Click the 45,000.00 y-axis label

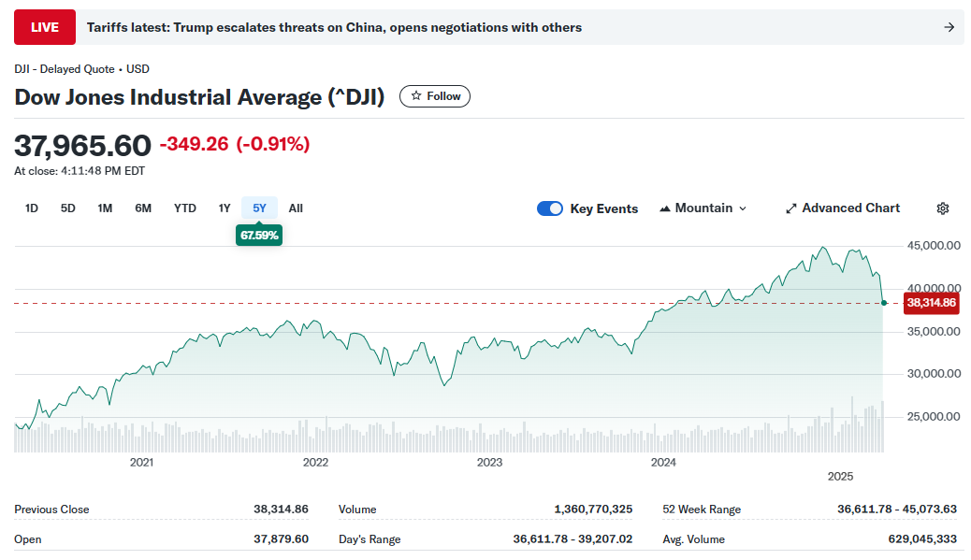pyautogui.click(x=934, y=246)
